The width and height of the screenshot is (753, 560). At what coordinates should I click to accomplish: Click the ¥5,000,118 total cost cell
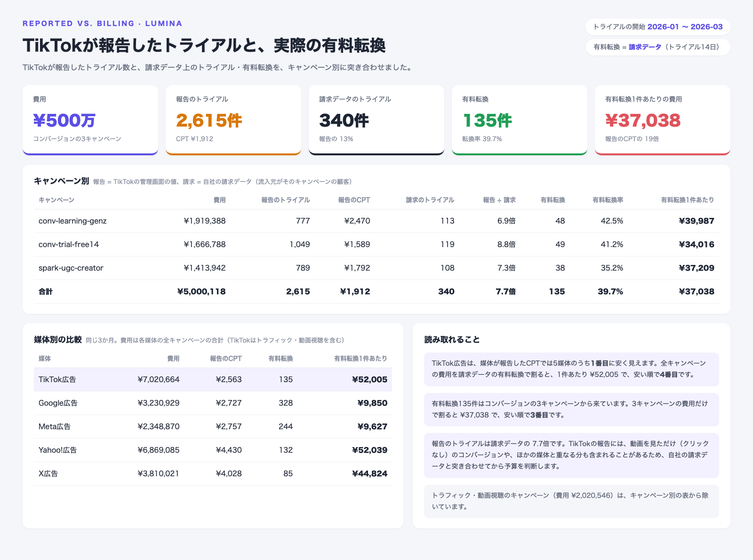[201, 291]
